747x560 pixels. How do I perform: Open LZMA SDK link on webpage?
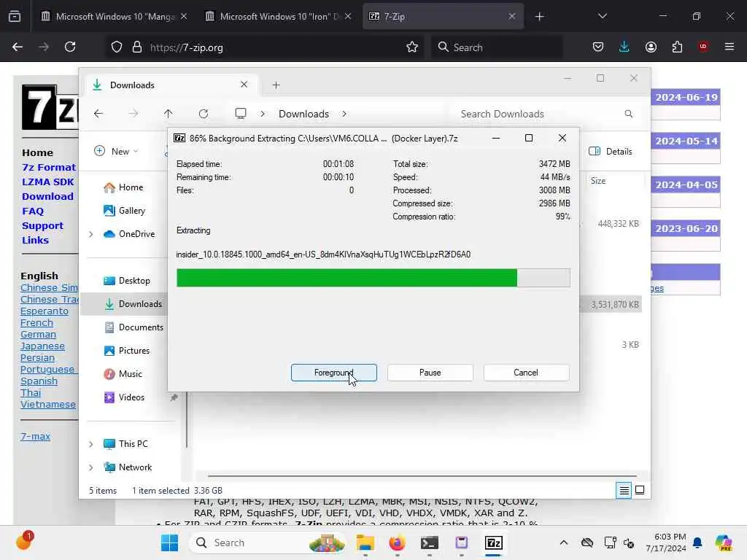click(47, 182)
